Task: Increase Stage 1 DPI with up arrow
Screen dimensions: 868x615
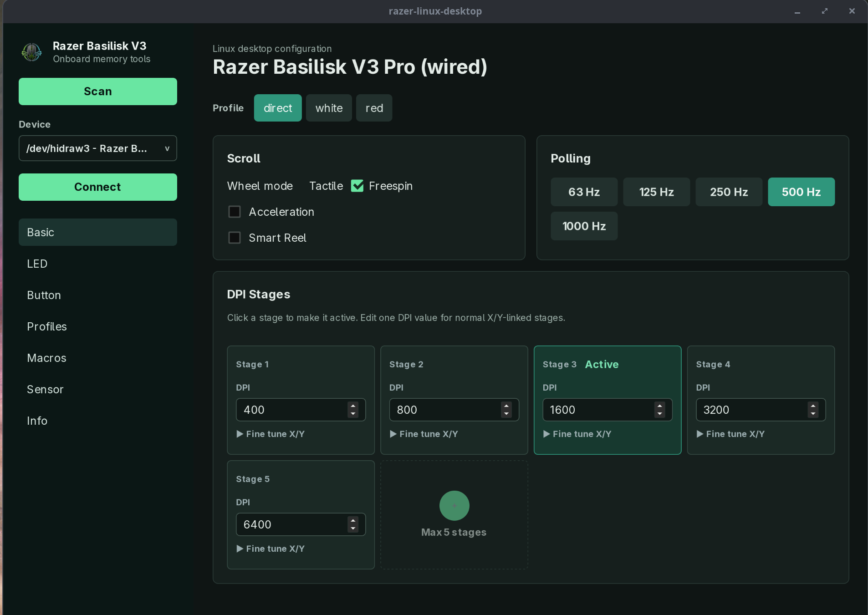Action: click(x=353, y=406)
